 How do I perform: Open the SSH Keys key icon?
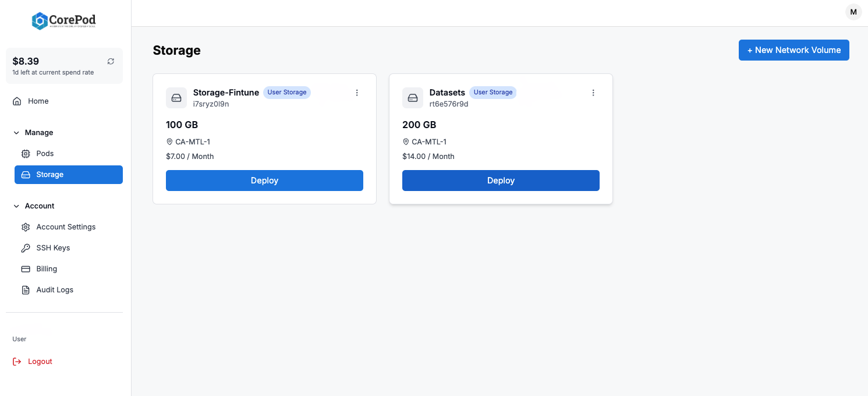pyautogui.click(x=25, y=248)
